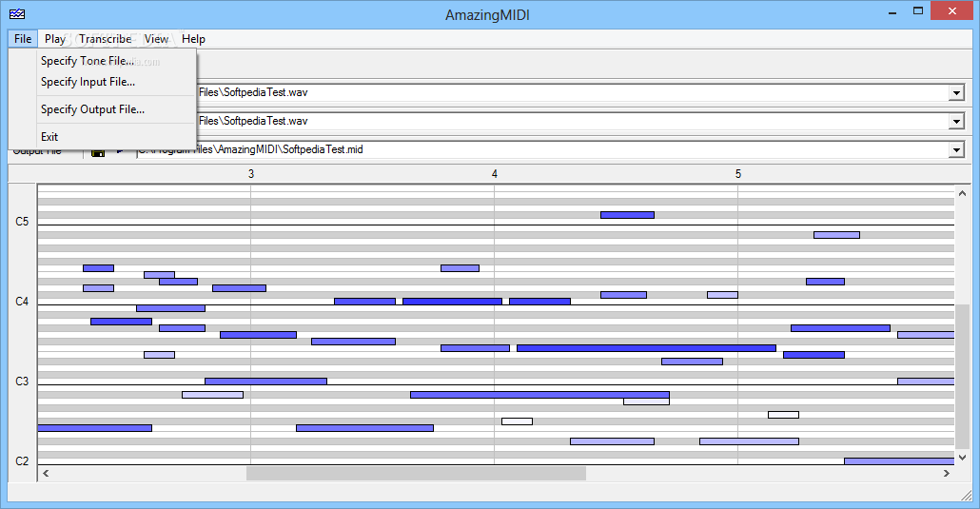Click the C5 pitch label
Image resolution: width=980 pixels, height=509 pixels.
22,222
